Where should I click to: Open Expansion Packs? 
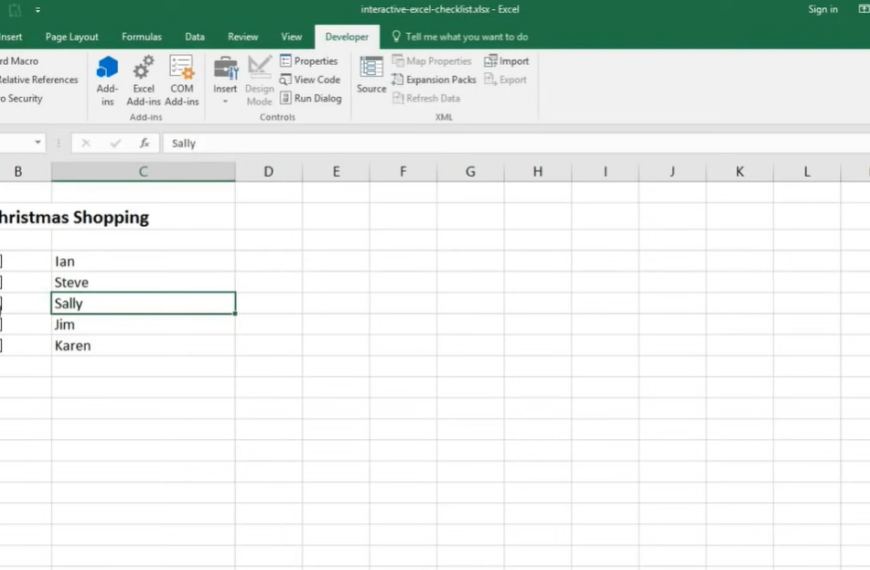coord(434,79)
